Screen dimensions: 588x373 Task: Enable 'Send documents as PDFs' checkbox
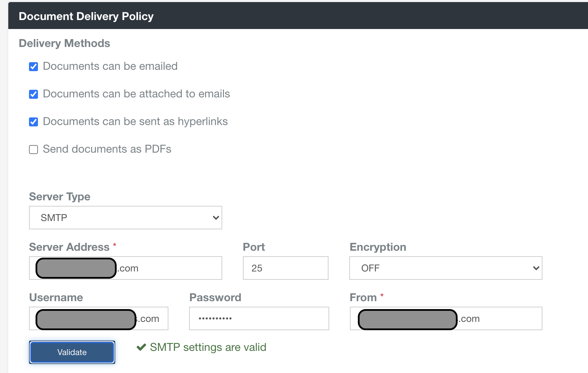[x=33, y=150]
